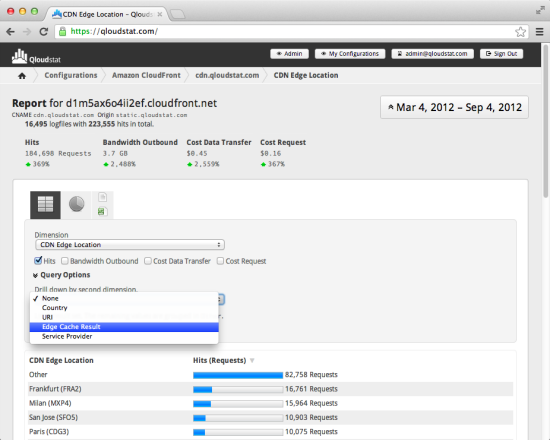Sort by Hits column arrow
This screenshot has width=550, height=440.
coord(252,360)
